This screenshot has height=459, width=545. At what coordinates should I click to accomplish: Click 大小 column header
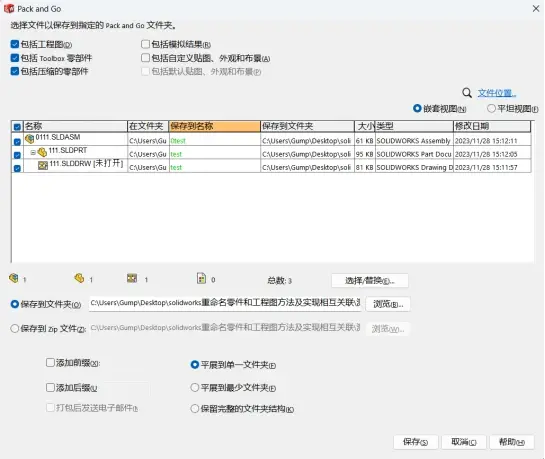[365, 126]
